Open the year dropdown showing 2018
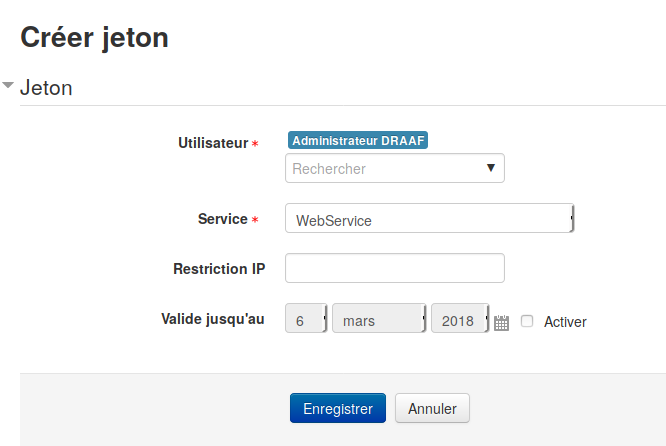The image size is (666, 446). point(460,318)
